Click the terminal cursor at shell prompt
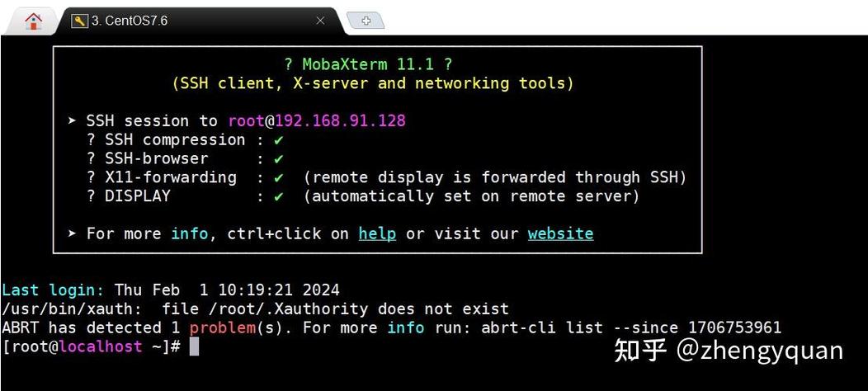 pos(194,346)
